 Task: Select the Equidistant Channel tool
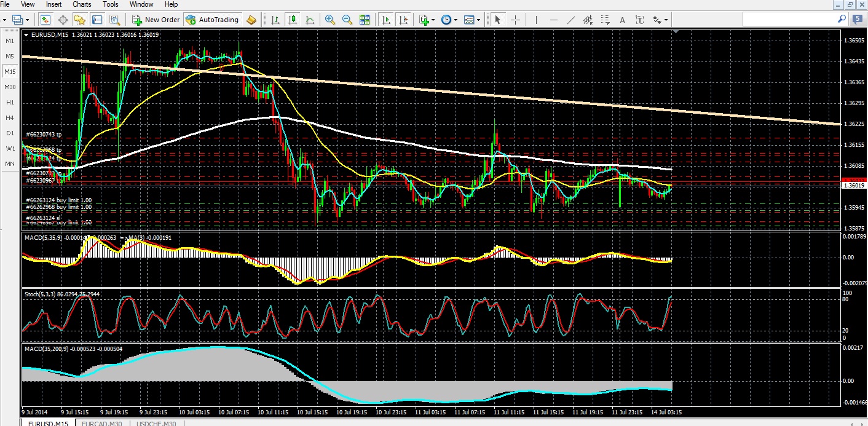point(588,20)
